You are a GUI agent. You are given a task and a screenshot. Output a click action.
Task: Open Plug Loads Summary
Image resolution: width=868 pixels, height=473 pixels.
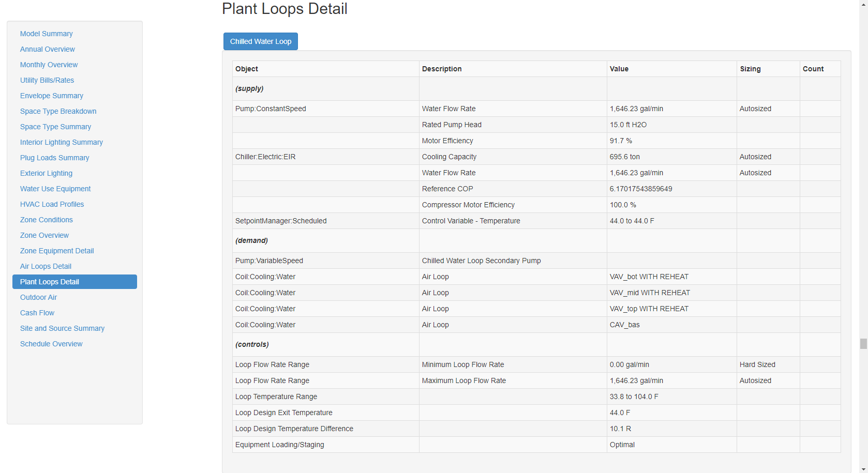tap(54, 158)
